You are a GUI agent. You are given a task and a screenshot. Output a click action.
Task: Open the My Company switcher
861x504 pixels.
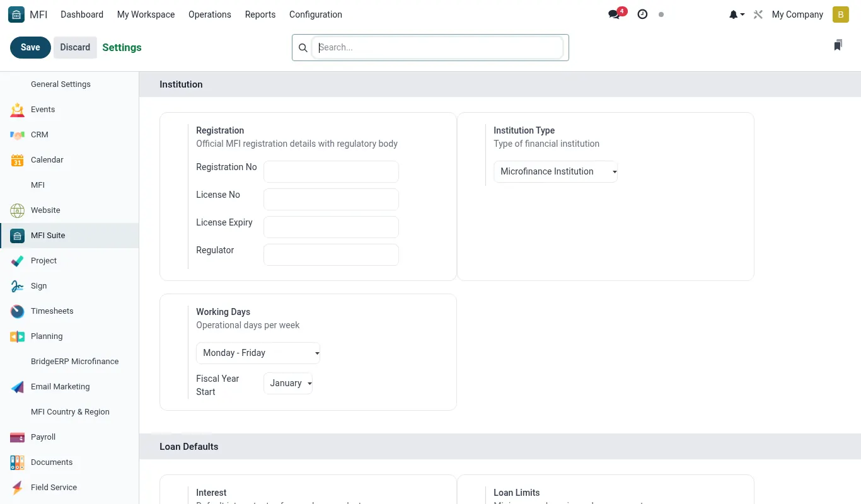(797, 14)
